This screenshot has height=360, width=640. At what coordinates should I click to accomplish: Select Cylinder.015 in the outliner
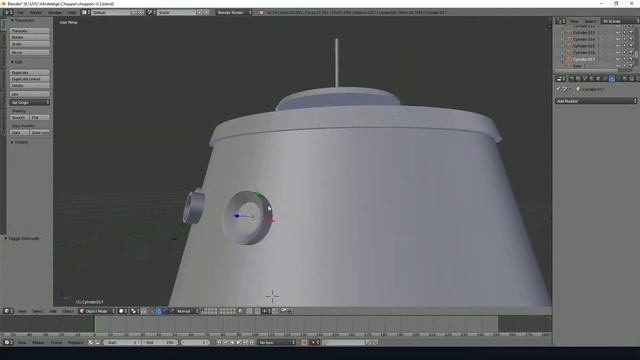pyautogui.click(x=584, y=46)
